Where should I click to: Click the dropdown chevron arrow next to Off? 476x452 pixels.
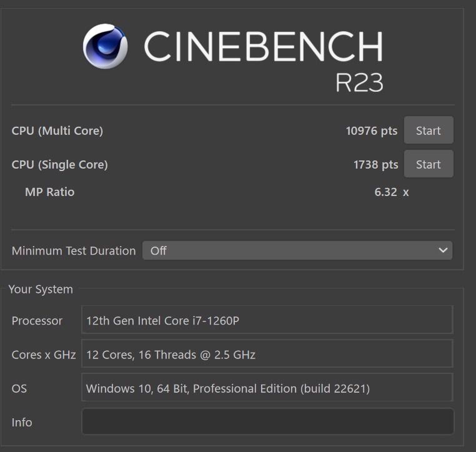(x=443, y=250)
